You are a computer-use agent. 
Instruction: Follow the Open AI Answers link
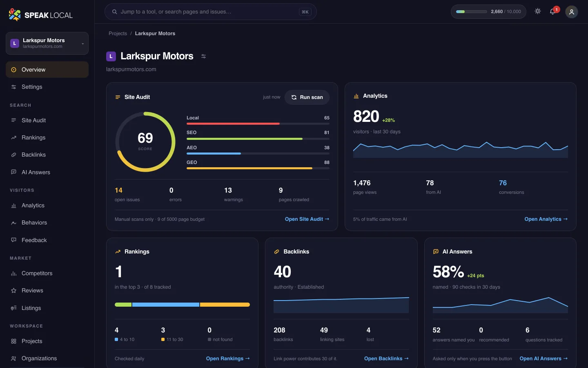543,359
